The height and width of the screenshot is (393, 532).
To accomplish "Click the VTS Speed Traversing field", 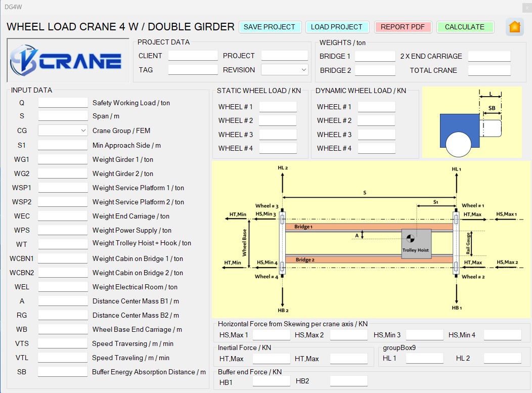I will 63,343.
